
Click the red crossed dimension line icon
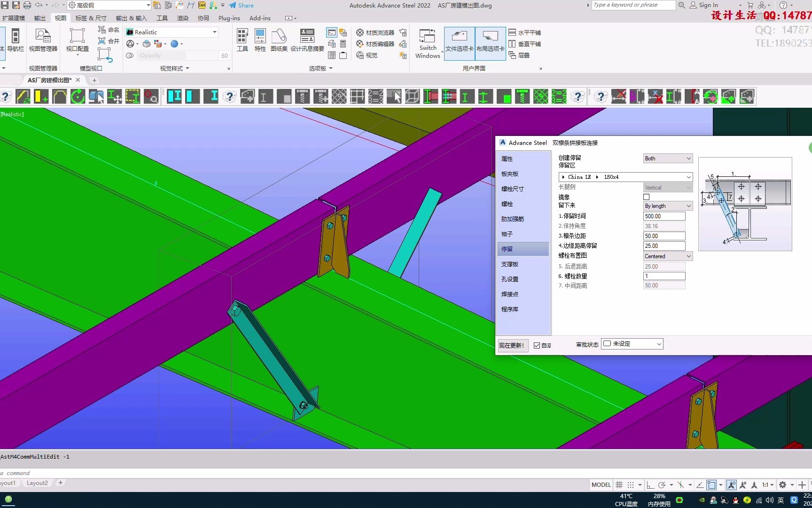(619, 97)
